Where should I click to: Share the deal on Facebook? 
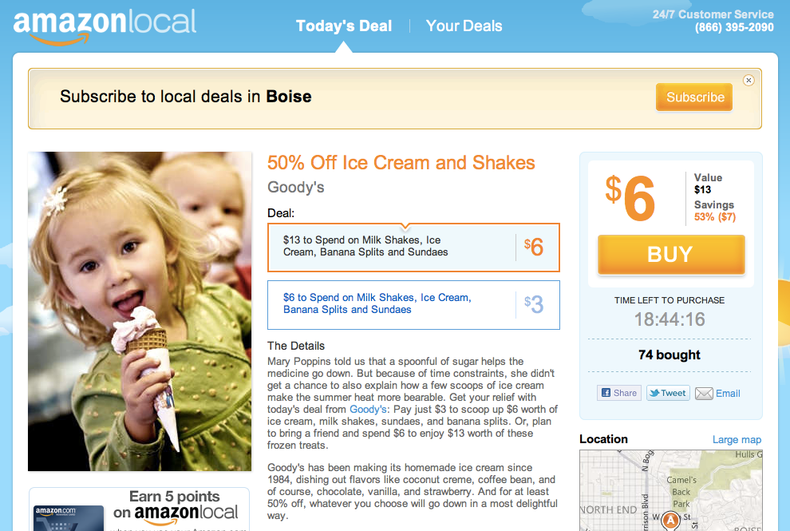pyautogui.click(x=618, y=393)
